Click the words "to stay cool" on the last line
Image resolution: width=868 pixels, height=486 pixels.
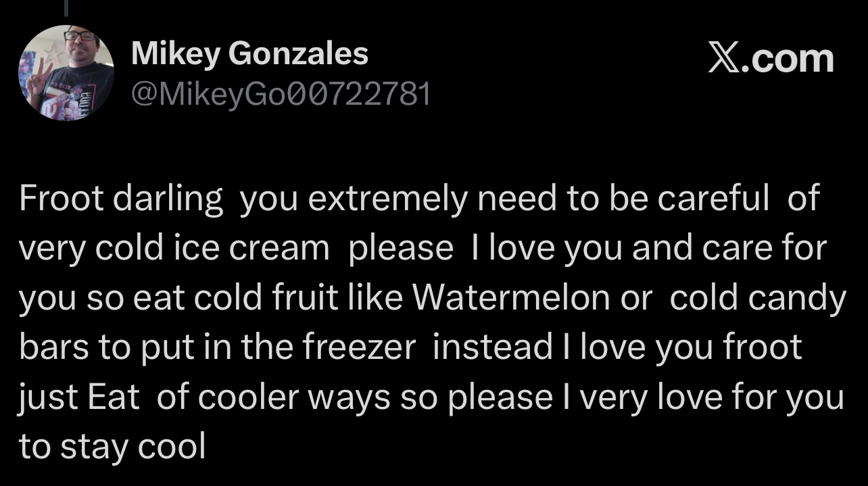point(112,447)
